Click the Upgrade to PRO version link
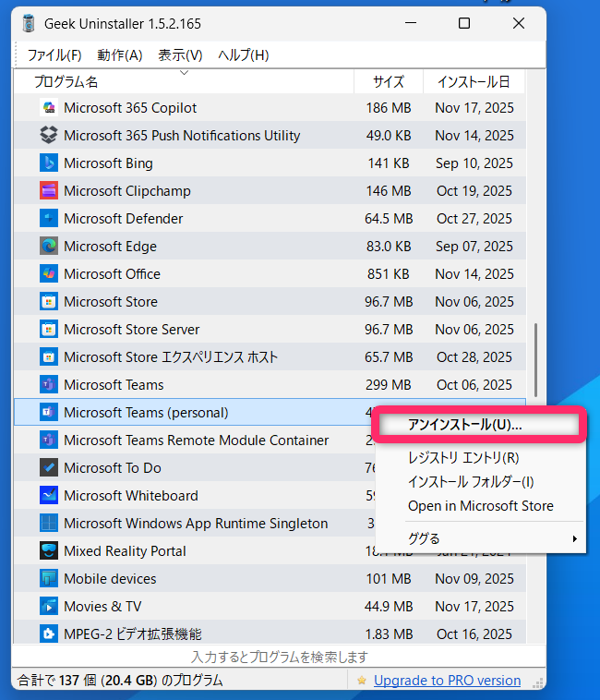The height and width of the screenshot is (700, 600). [x=447, y=681]
